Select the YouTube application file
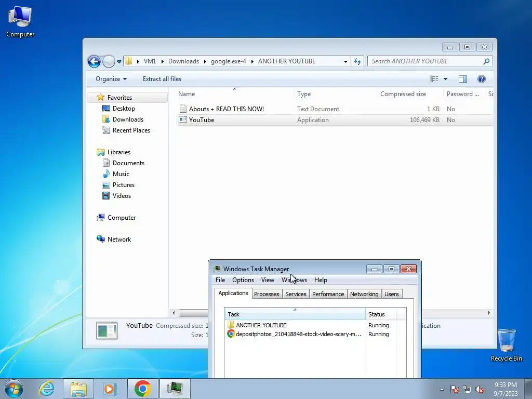 coord(334,120)
